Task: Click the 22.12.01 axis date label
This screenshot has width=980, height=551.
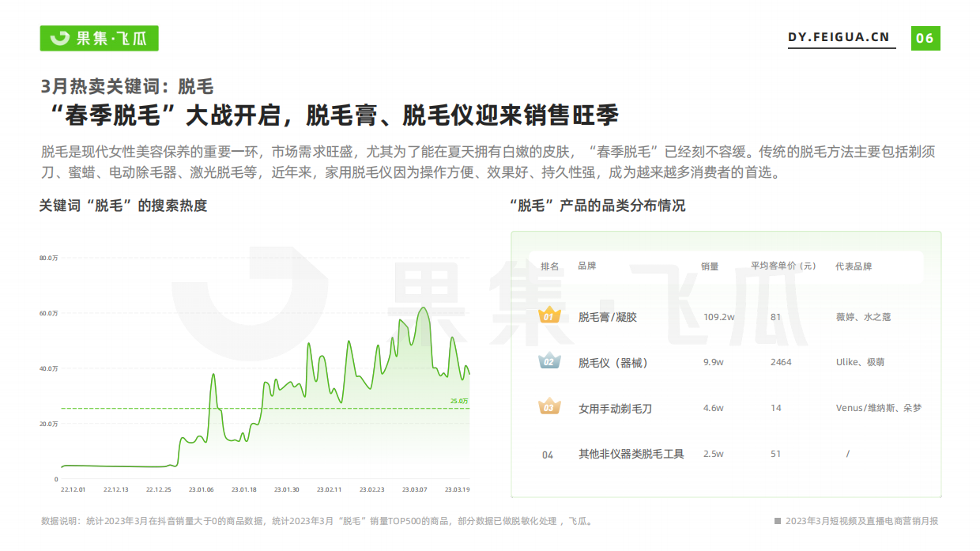Action: pos(73,489)
